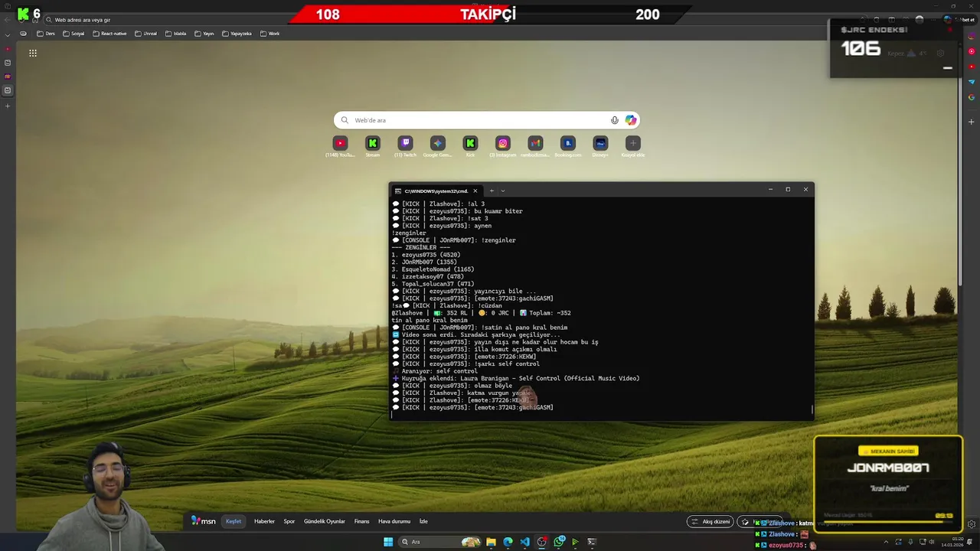Open File Explorer from the taskbar

(491, 542)
